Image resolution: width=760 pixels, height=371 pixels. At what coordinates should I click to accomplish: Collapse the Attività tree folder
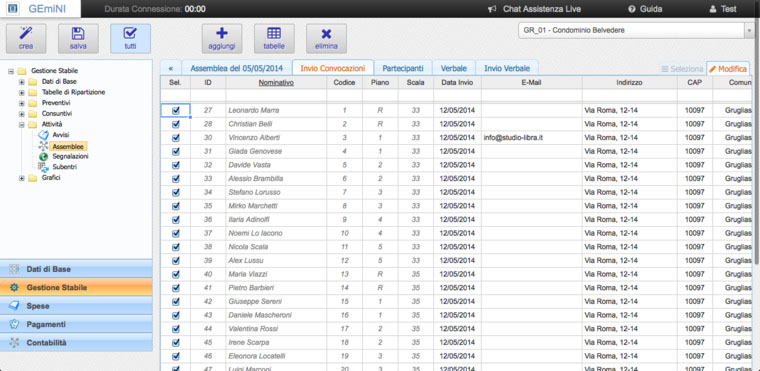point(21,125)
